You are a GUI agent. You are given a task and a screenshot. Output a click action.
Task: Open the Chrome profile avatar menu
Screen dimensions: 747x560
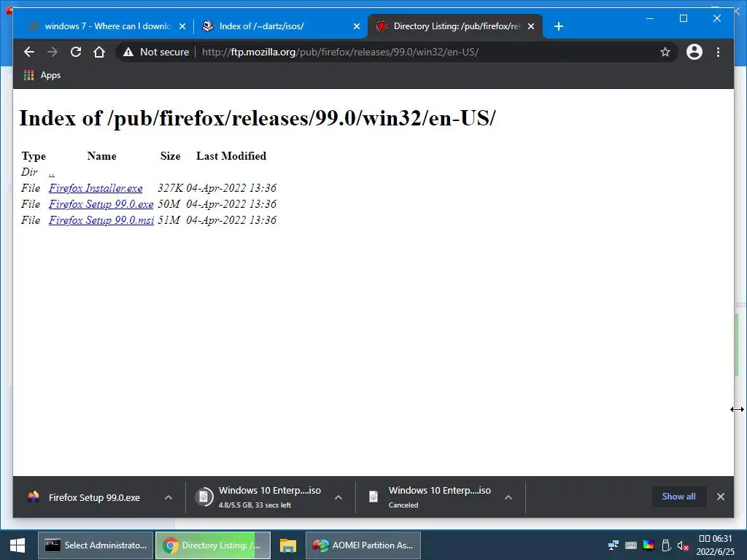pos(694,52)
